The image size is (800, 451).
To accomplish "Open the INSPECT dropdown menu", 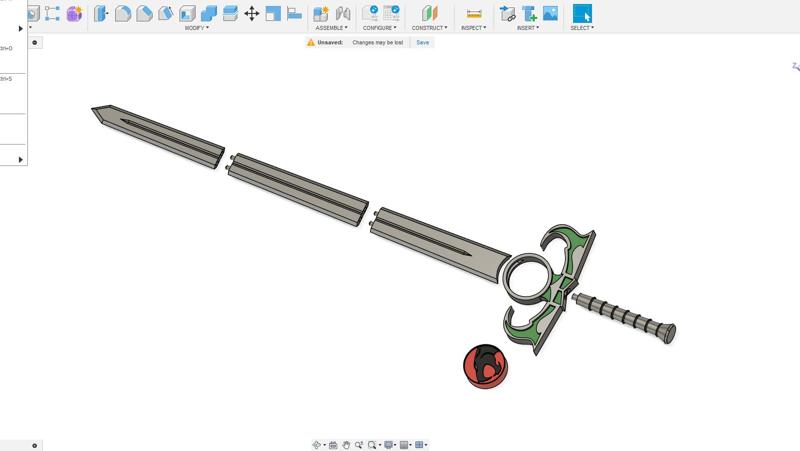I will tap(474, 28).
